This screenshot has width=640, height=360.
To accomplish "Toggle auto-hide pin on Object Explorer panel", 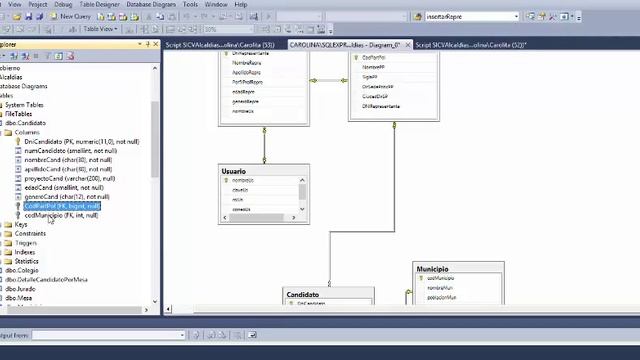I will [148, 44].
